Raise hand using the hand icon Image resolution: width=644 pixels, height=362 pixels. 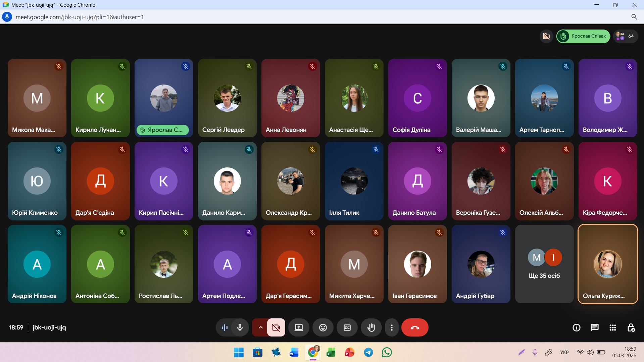coord(371,327)
